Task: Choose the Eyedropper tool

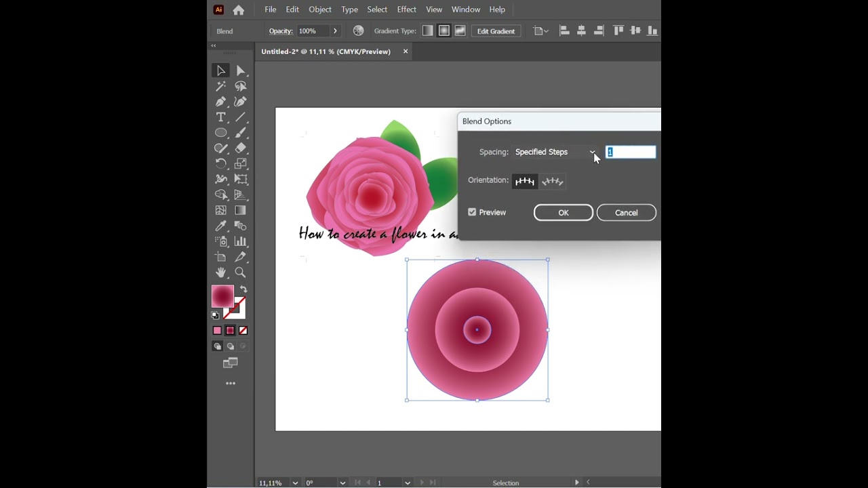Action: (x=220, y=226)
